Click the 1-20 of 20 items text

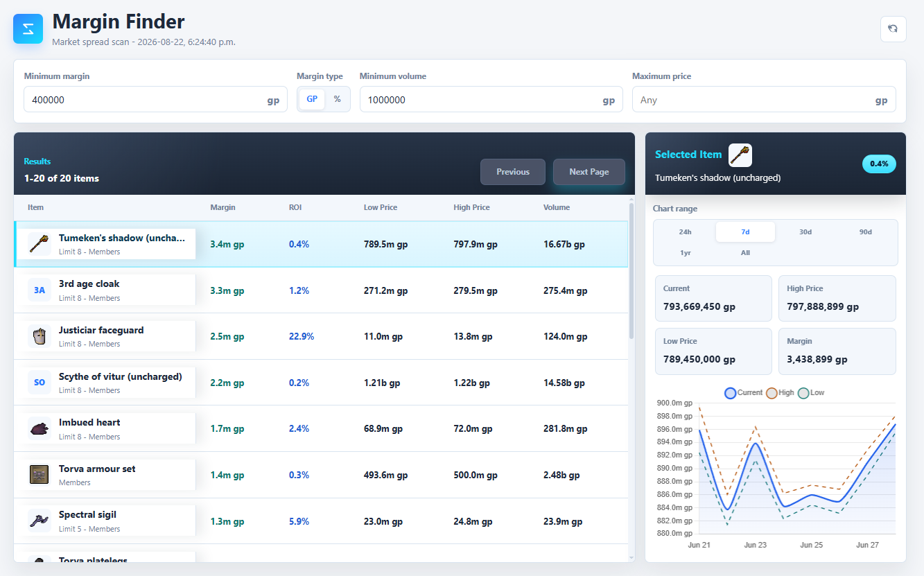coord(62,178)
